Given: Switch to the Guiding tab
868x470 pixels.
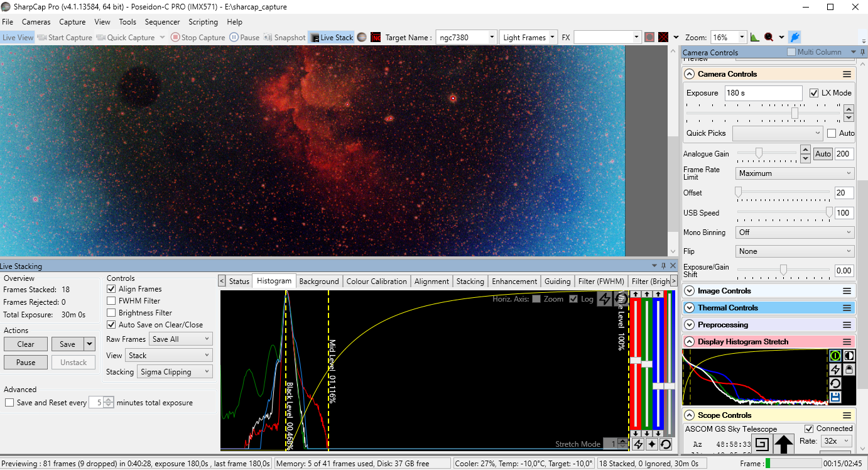Looking at the screenshot, I should pyautogui.click(x=558, y=281).
